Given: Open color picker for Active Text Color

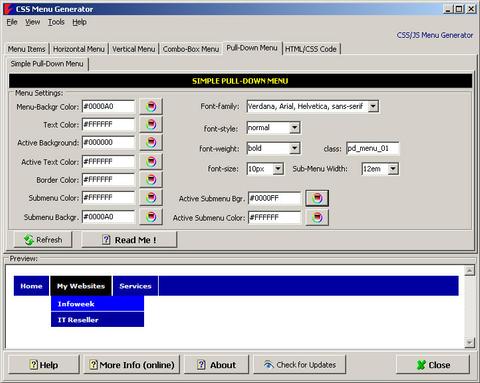Looking at the screenshot, I should 151,162.
